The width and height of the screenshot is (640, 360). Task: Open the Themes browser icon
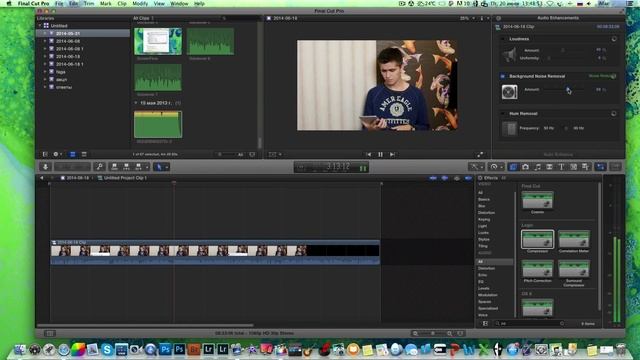[585, 167]
